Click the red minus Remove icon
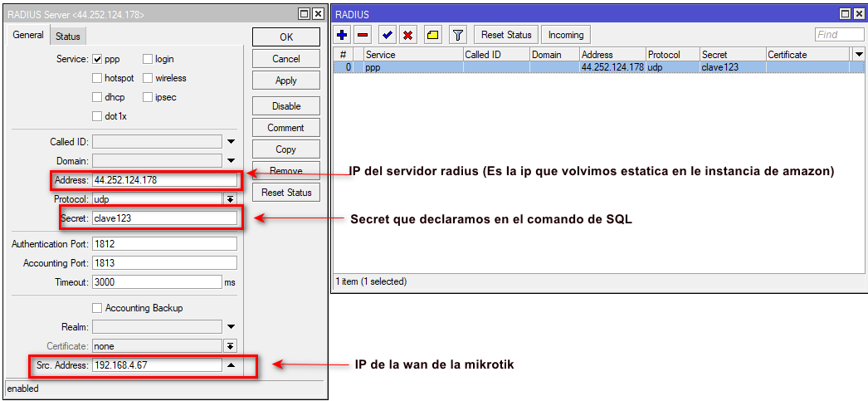868x401 pixels. pyautogui.click(x=363, y=35)
